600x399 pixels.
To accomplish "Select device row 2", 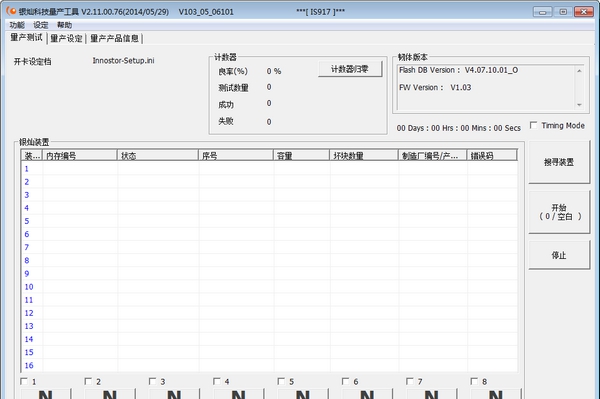I will coord(270,182).
